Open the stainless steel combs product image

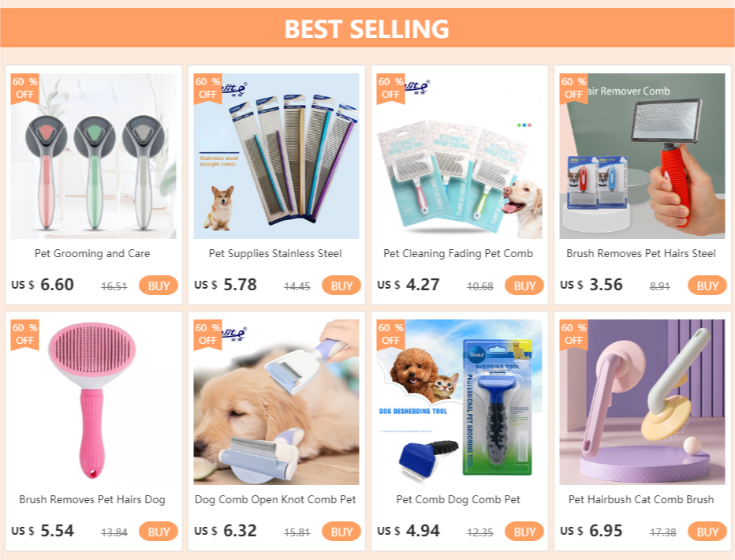click(x=276, y=156)
